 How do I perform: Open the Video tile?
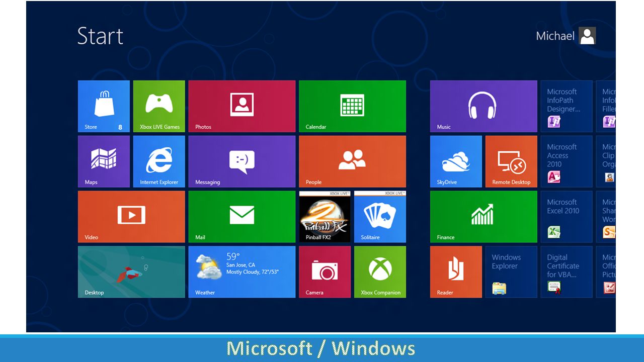[x=131, y=217]
